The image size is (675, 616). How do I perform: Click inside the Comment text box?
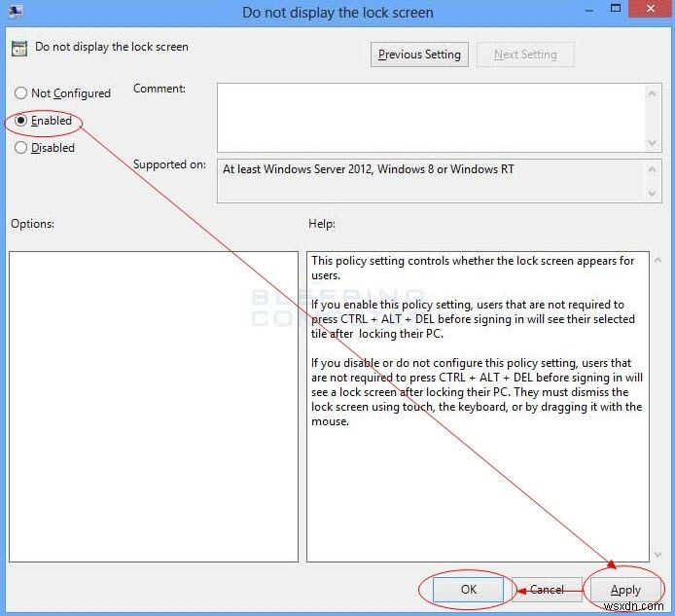pos(431,118)
